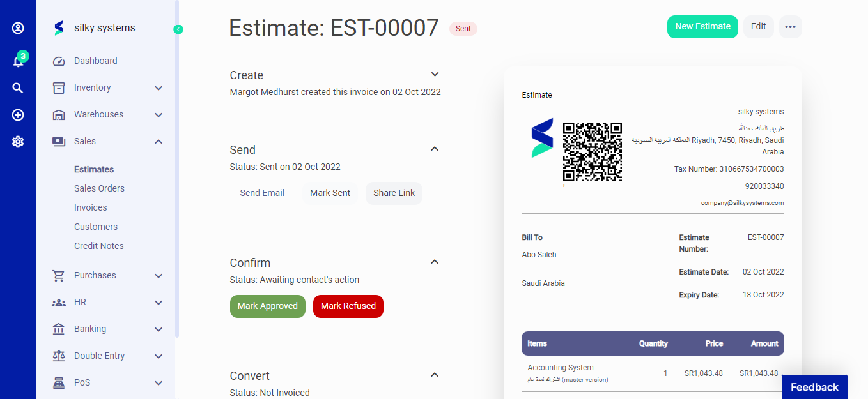The image size is (868, 399).
Task: Open the quick-create plus icon
Action: click(17, 115)
